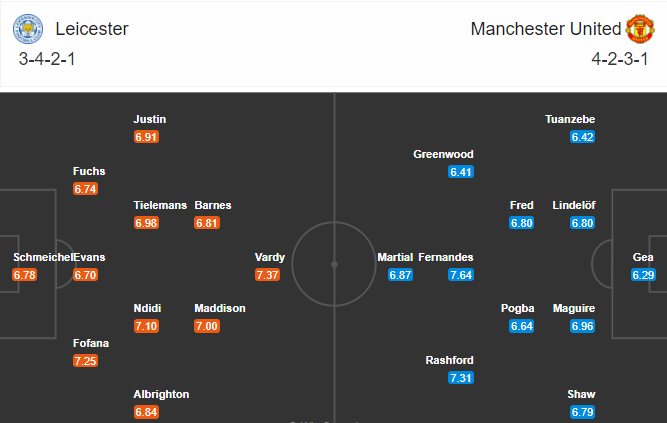Choose player Shaw at right bottom
This screenshot has height=423, width=667.
click(x=581, y=394)
